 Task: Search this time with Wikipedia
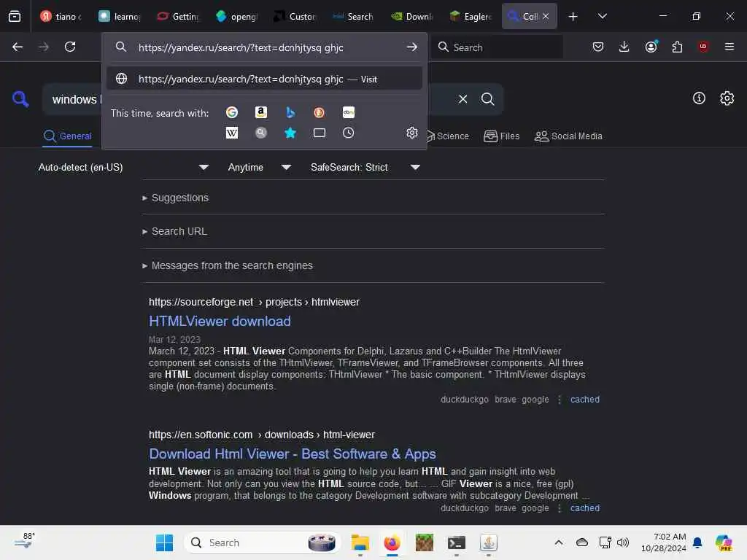coord(232,133)
